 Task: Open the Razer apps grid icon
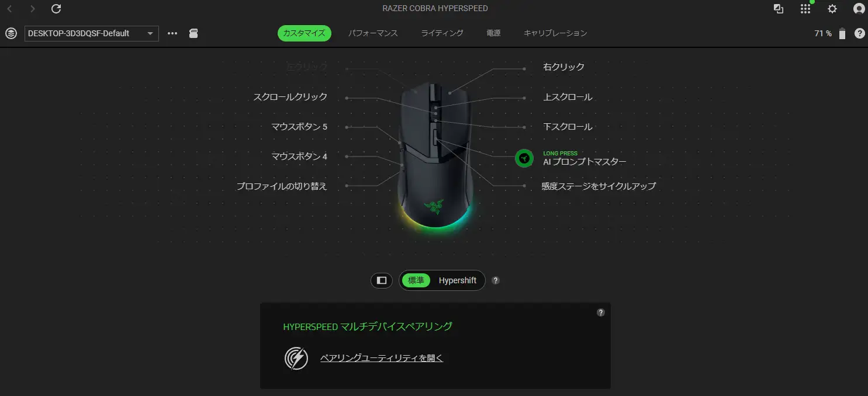[805, 9]
